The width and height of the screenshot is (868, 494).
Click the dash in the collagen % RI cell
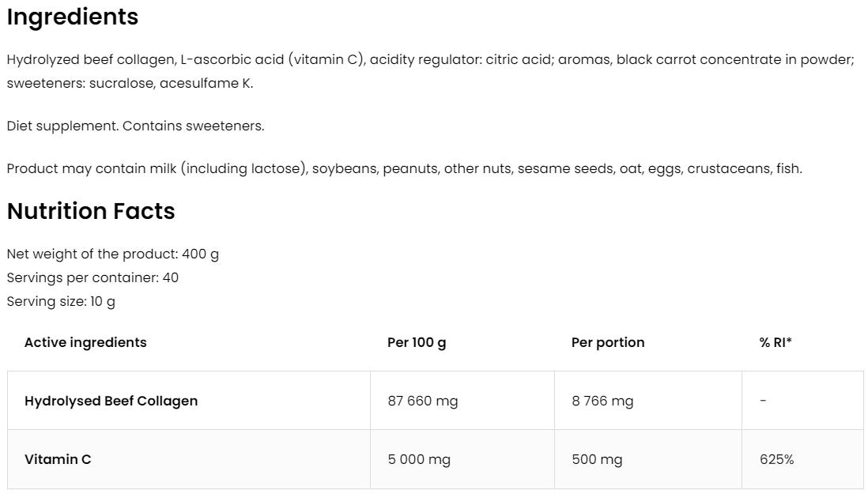pyautogui.click(x=763, y=401)
